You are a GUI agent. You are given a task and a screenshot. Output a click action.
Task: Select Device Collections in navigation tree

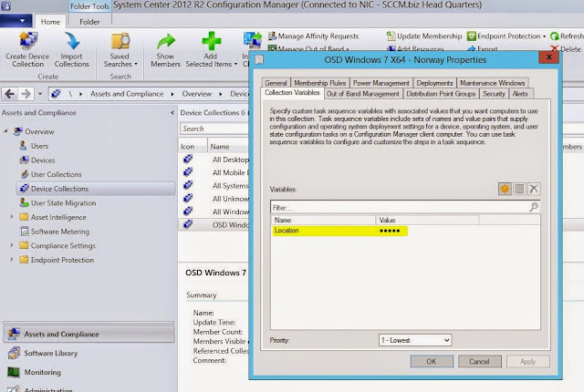coord(96,189)
